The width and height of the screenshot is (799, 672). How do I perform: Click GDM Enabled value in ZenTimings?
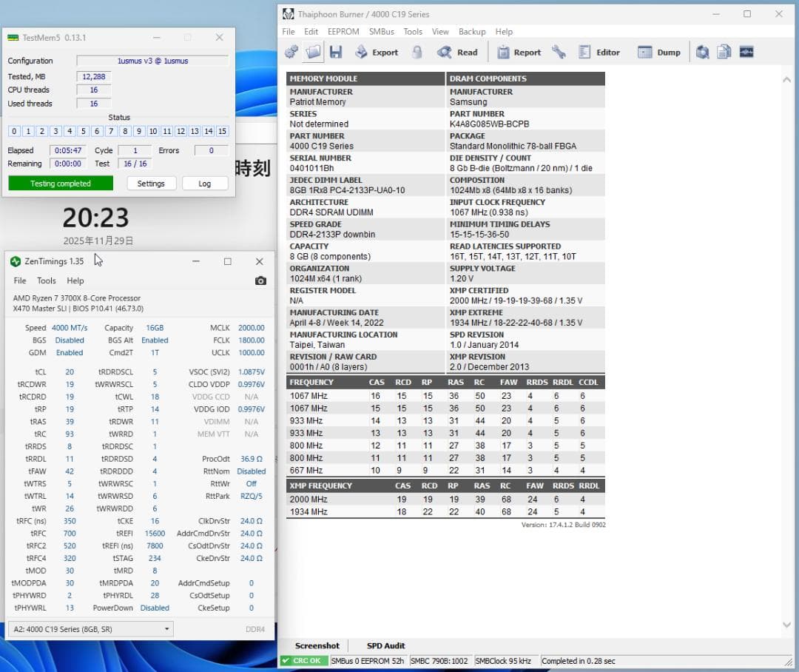(x=70, y=353)
